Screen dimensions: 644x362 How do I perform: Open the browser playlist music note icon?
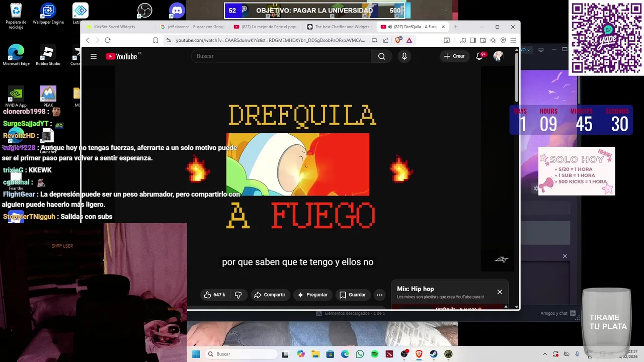[462, 40]
